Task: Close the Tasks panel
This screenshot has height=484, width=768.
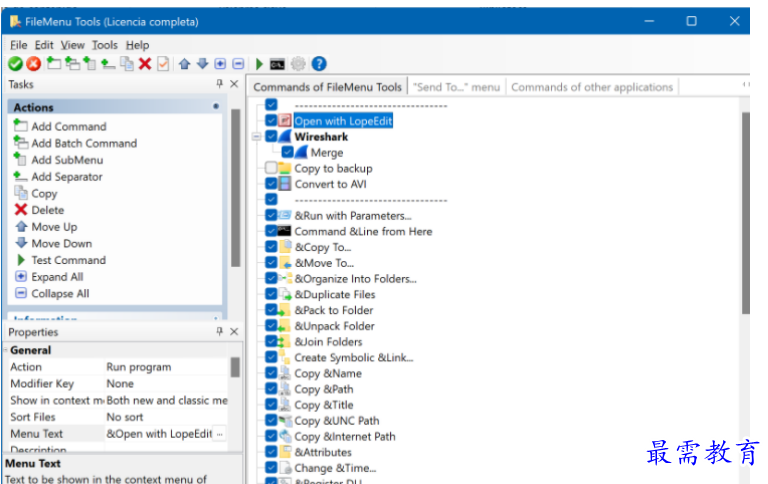Action: point(234,84)
